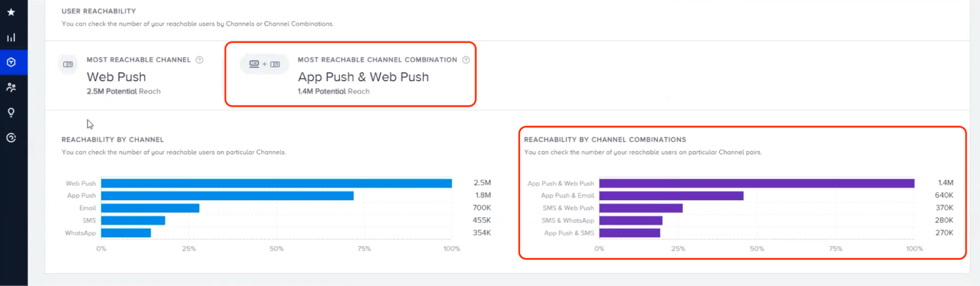Click the 1.4M value in the combinations chart
The image size is (980, 286).
(945, 182)
